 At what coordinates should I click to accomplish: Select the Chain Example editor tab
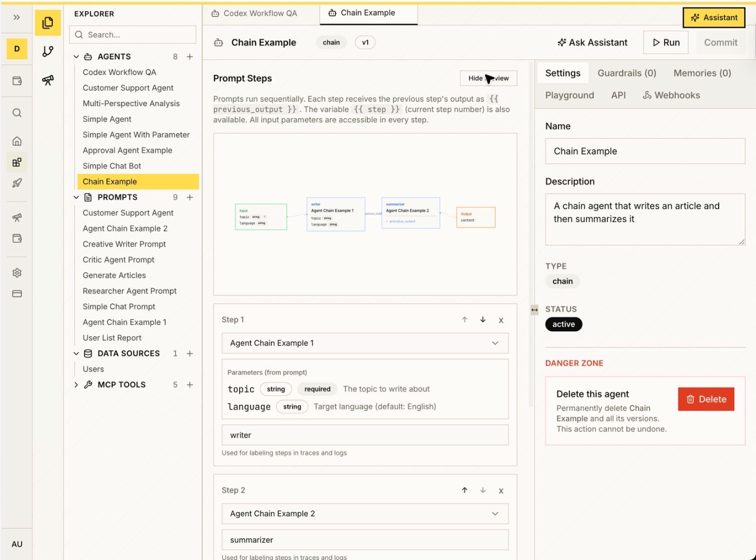pos(369,13)
